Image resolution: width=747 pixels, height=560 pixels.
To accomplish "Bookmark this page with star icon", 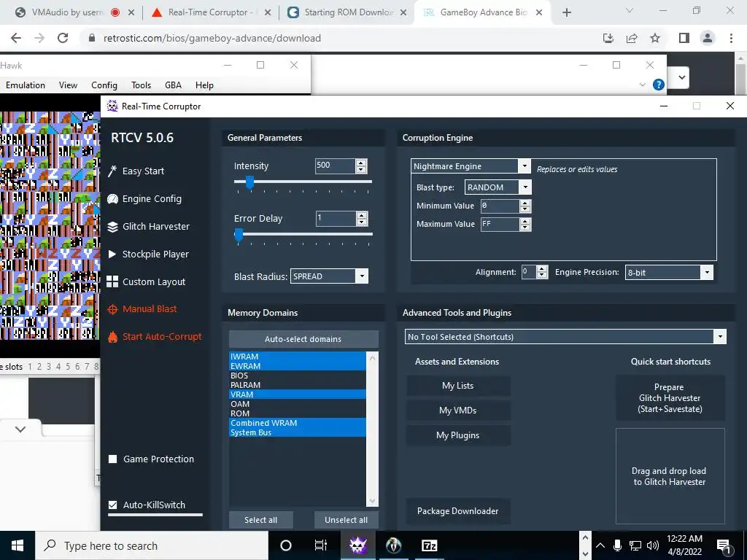I will pos(656,38).
